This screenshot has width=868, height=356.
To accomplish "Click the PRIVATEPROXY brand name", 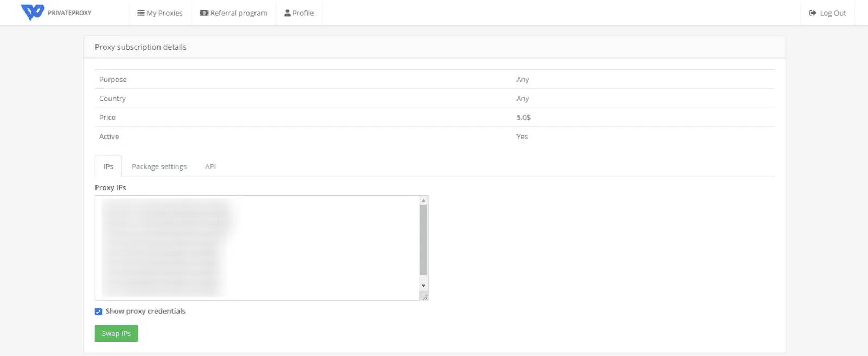I will [69, 13].
